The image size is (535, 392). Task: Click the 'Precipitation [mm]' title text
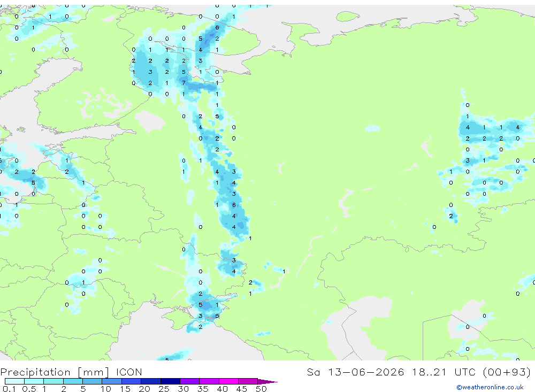55,372
